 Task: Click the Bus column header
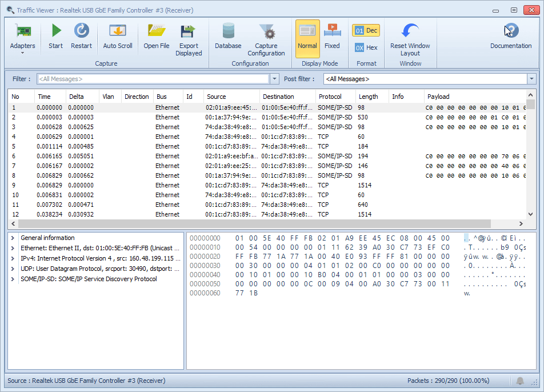[x=168, y=97]
